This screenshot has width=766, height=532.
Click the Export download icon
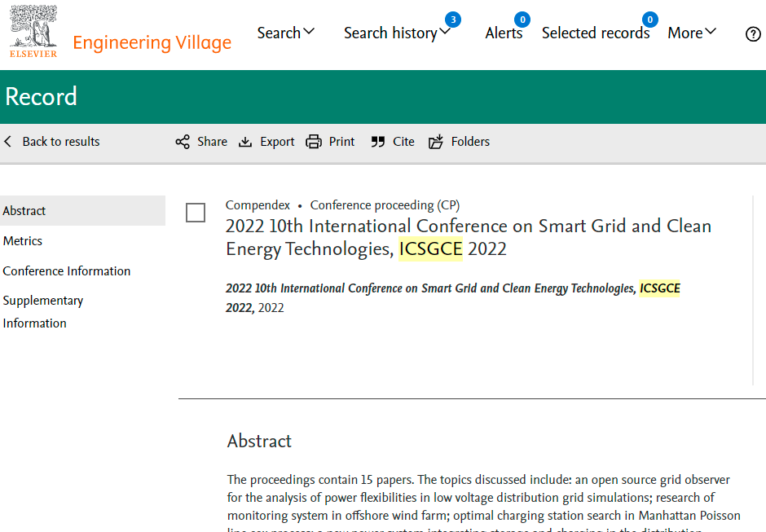pyautogui.click(x=245, y=142)
